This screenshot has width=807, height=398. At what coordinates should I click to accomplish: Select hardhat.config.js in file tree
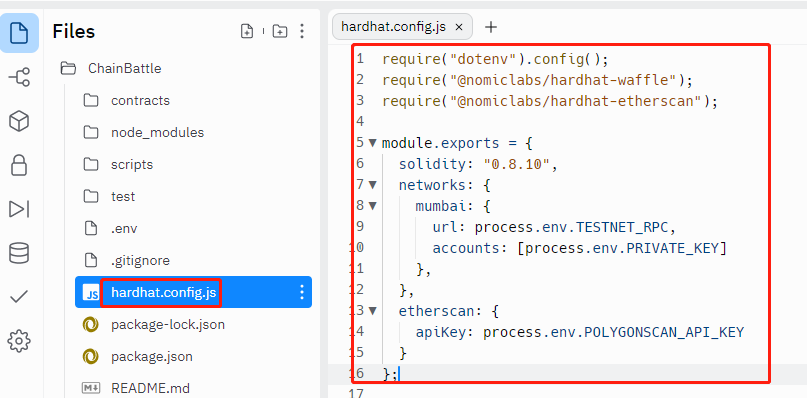[193, 292]
